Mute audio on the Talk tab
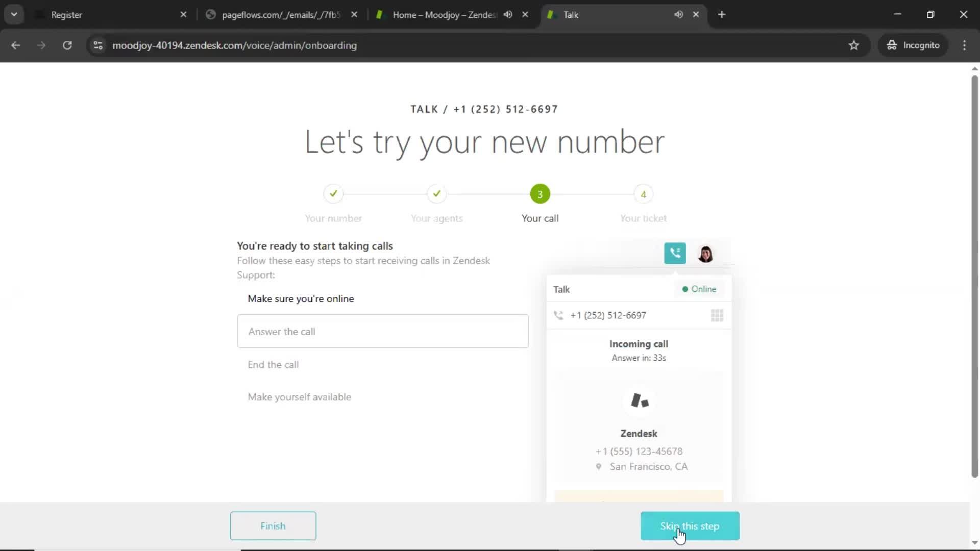 pos(678,15)
